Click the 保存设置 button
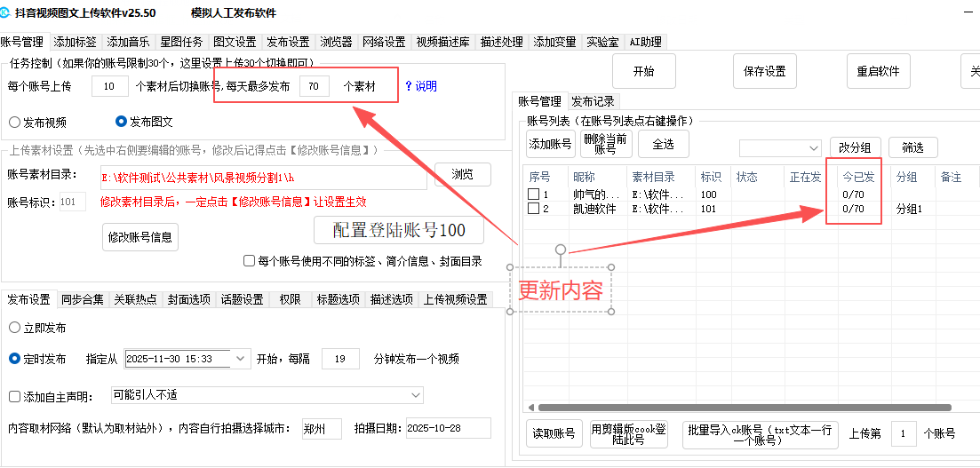 point(765,71)
